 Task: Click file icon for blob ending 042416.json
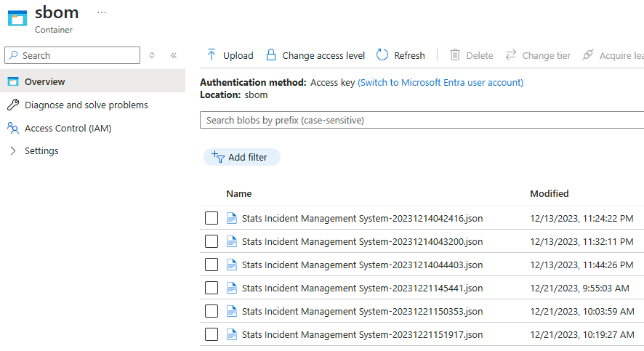click(x=232, y=218)
